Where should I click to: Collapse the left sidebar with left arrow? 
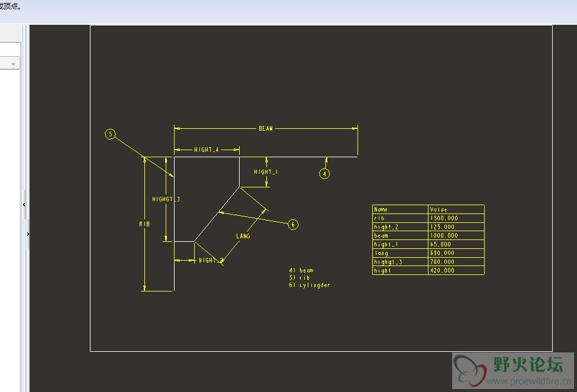(24, 205)
